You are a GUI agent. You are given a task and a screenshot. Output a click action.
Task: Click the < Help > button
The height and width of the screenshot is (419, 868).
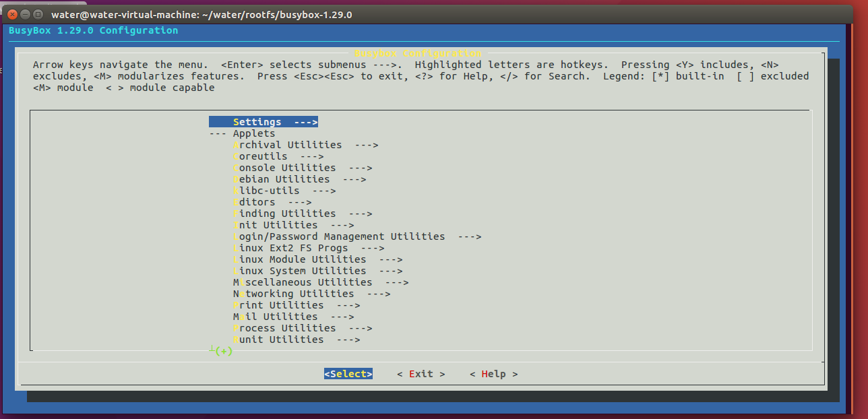[493, 374]
